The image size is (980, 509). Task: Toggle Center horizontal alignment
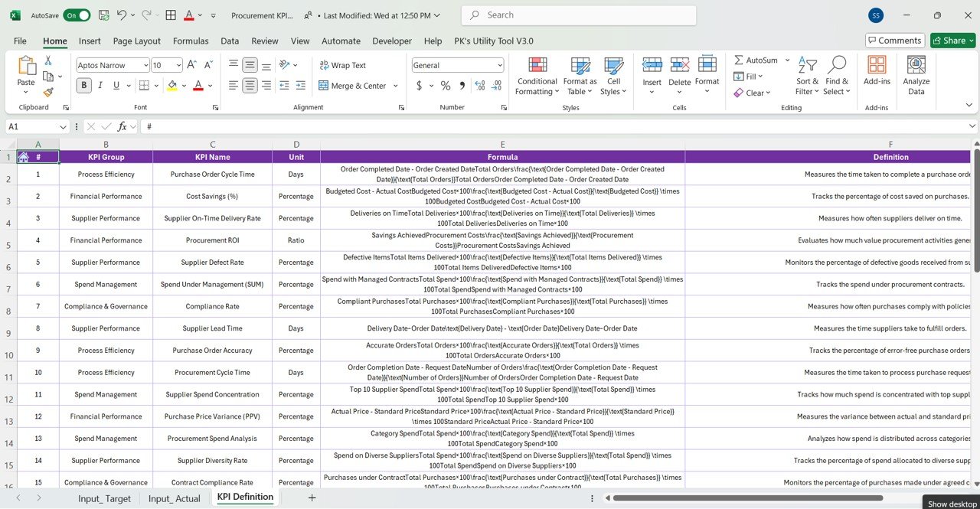[x=250, y=86]
